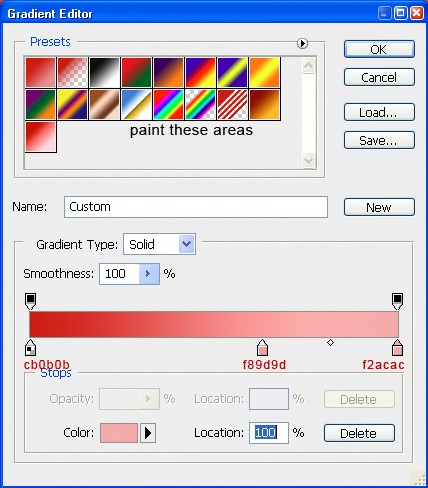The width and height of the screenshot is (428, 488).
Task: Open the Presets flyout menu arrow
Action: pos(302,43)
